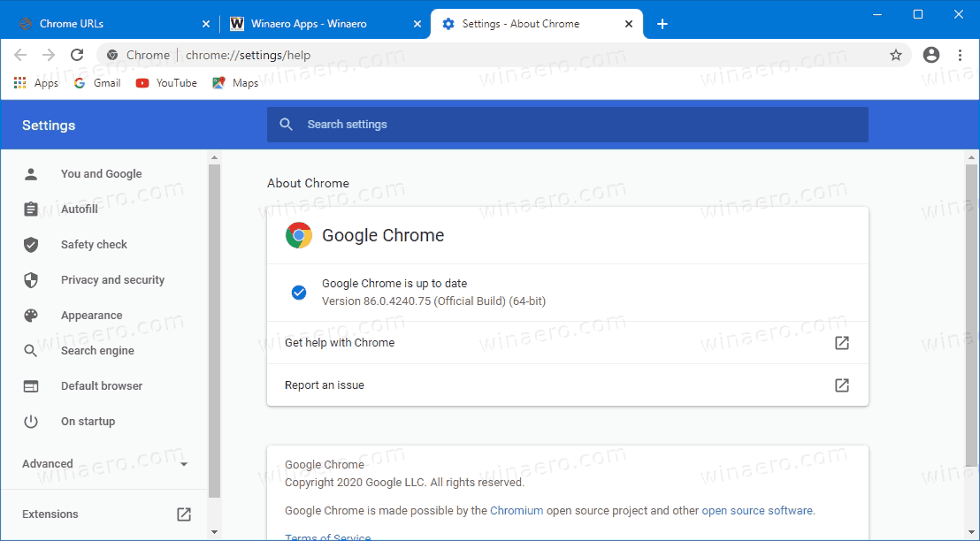Click the profile avatar button

coord(930,55)
